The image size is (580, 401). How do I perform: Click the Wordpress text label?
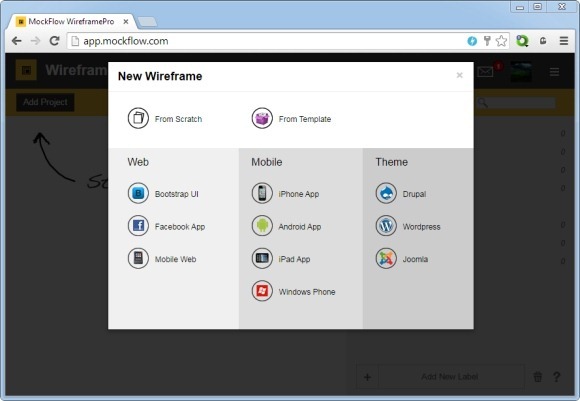point(421,227)
